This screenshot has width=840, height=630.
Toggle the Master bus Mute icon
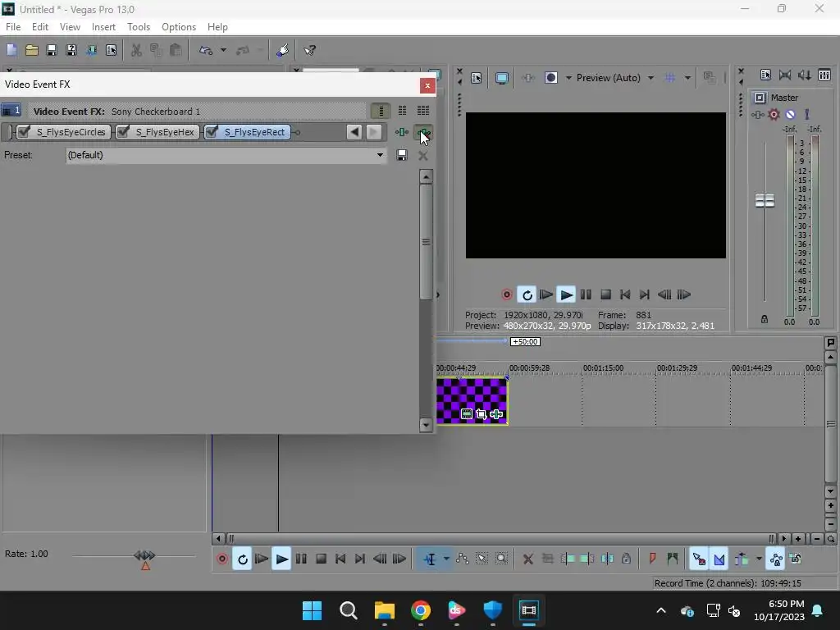[790, 115]
